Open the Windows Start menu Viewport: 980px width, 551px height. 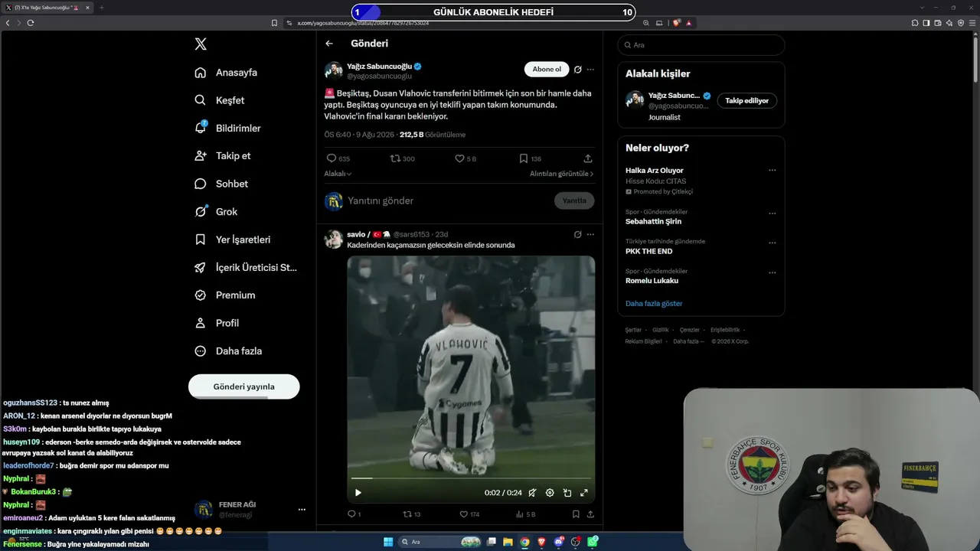tap(388, 542)
